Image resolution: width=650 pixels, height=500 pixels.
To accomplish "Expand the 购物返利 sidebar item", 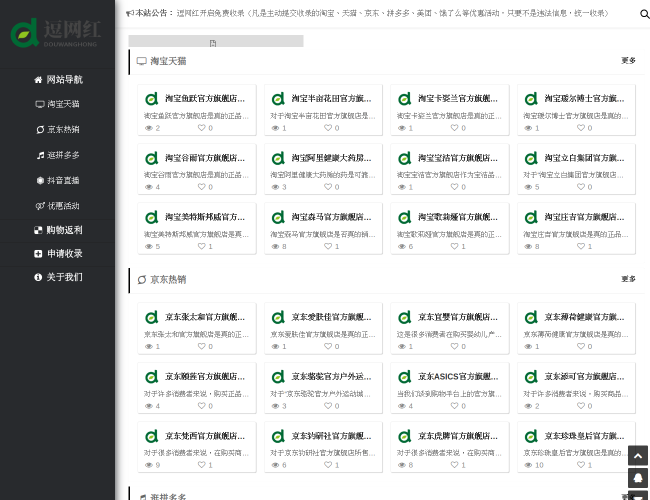I will 57,230.
